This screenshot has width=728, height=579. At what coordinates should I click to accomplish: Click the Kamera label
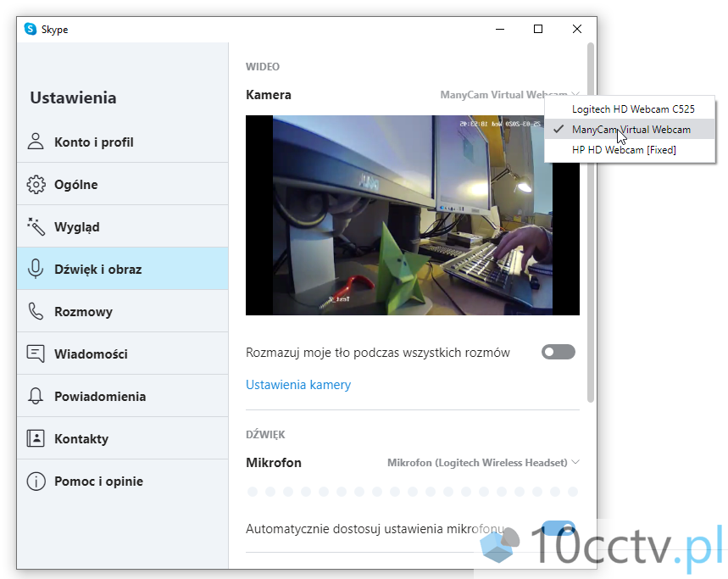pyautogui.click(x=269, y=95)
